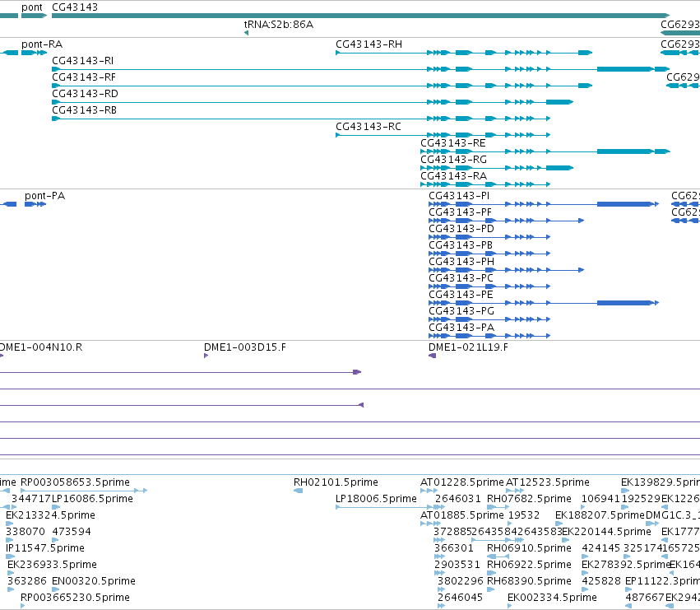Click the RP003058653.5prime EST label
This screenshot has height=610, width=700.
click(x=75, y=482)
